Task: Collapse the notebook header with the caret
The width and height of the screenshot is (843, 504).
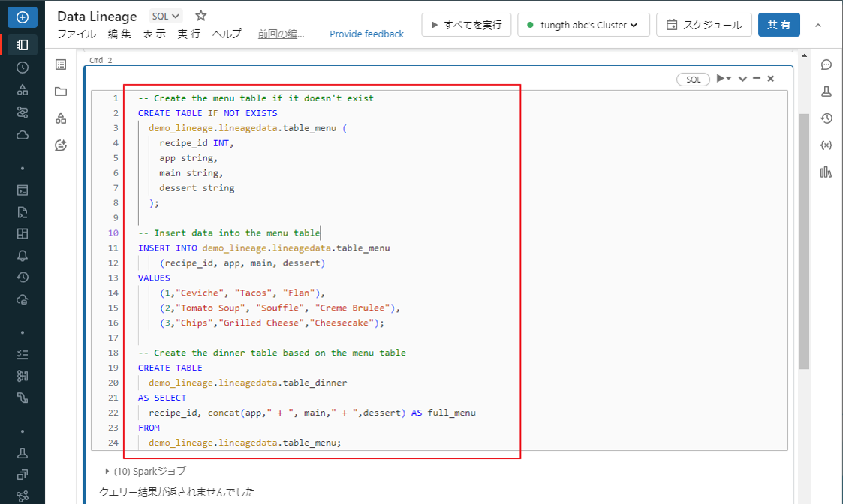Action: 818,25
